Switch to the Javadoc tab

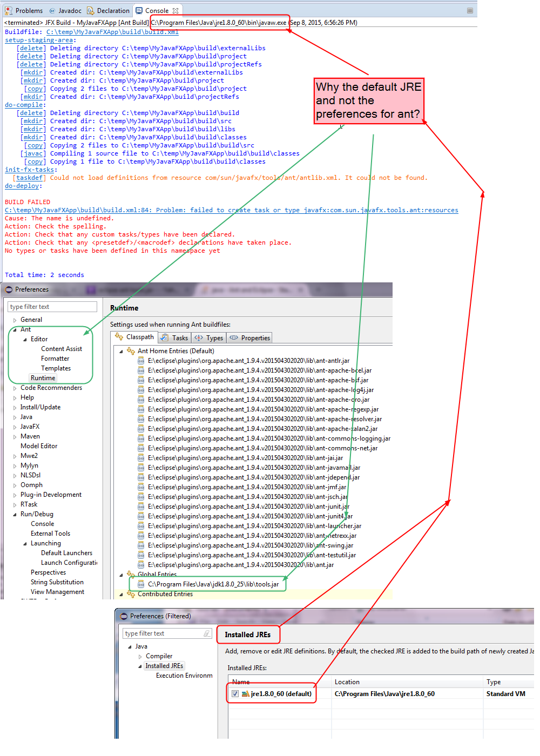coord(65,11)
